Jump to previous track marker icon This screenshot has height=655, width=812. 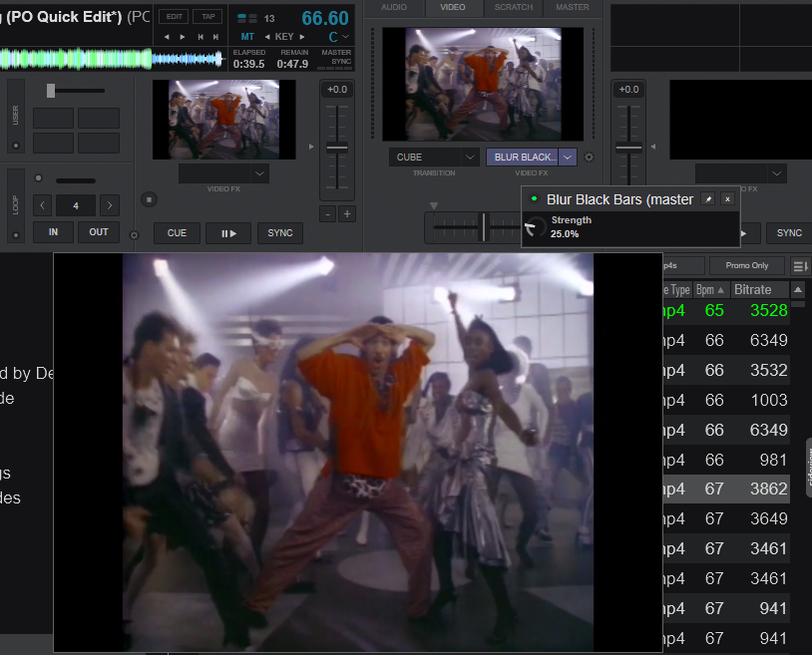coord(201,37)
